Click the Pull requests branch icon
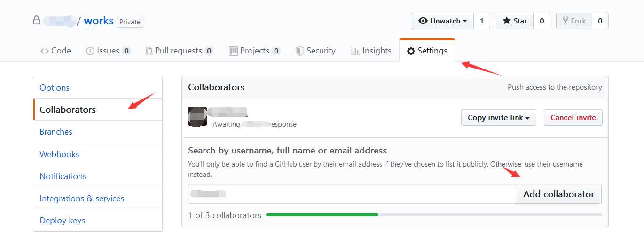 149,51
